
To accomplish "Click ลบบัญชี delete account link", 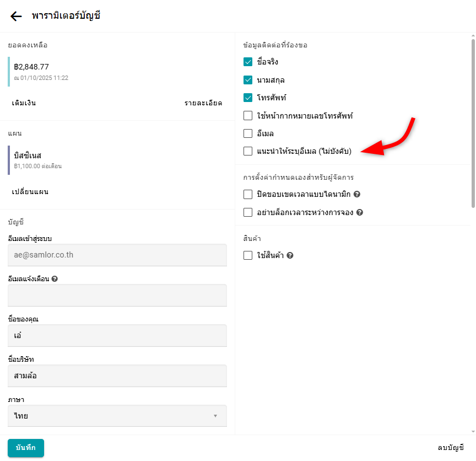I will (451, 448).
